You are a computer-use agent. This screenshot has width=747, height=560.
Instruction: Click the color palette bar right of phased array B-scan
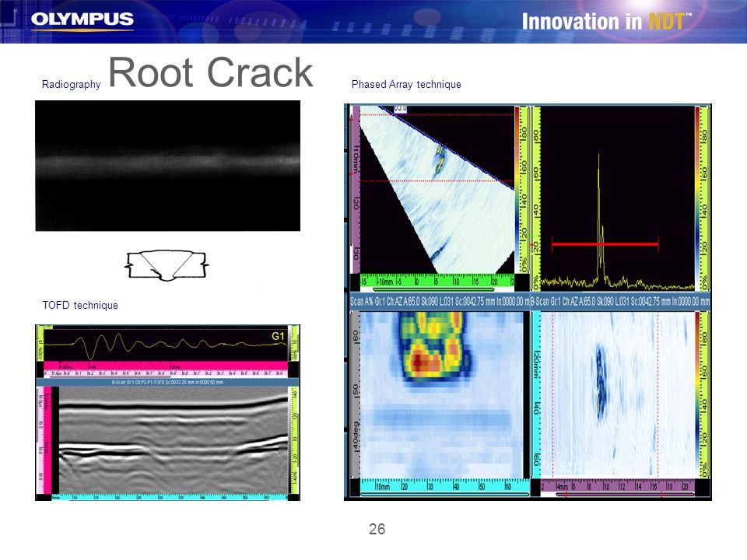click(697, 395)
